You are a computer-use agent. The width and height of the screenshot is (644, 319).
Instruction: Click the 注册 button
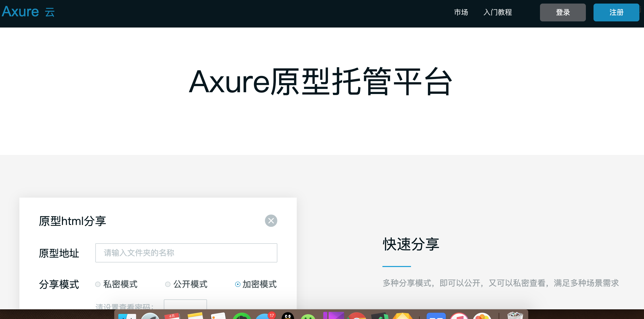(x=616, y=12)
